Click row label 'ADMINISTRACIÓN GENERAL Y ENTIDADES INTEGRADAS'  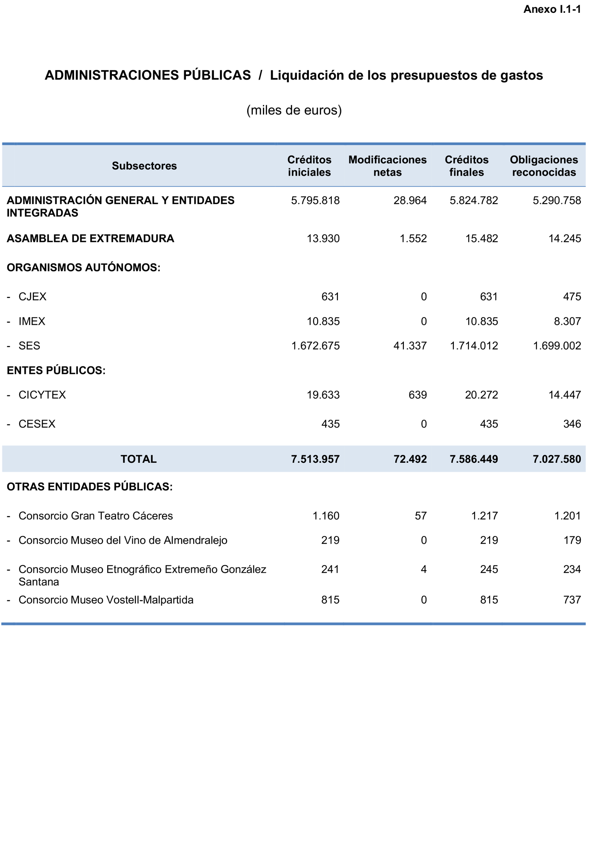[x=121, y=207]
